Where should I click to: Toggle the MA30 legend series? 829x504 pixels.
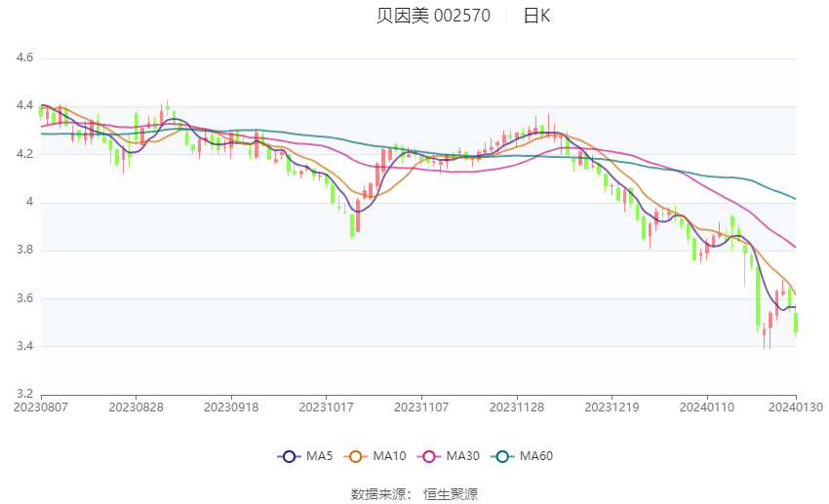click(x=449, y=456)
